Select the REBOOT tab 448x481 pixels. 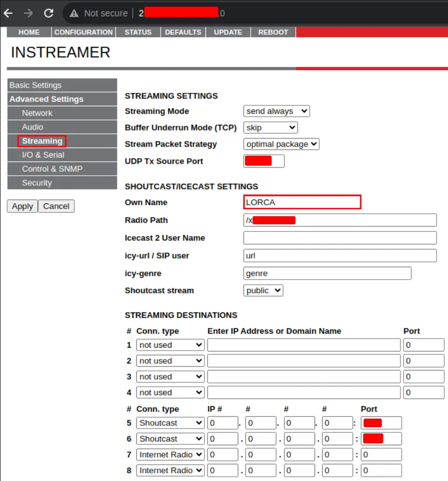273,32
